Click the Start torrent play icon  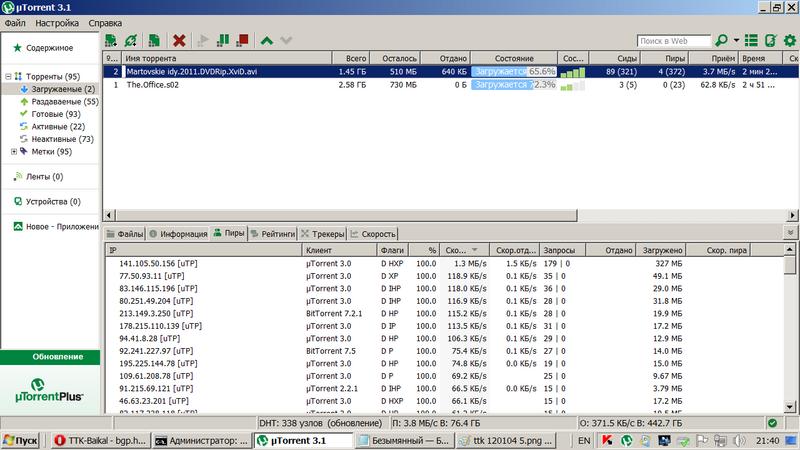click(203, 40)
